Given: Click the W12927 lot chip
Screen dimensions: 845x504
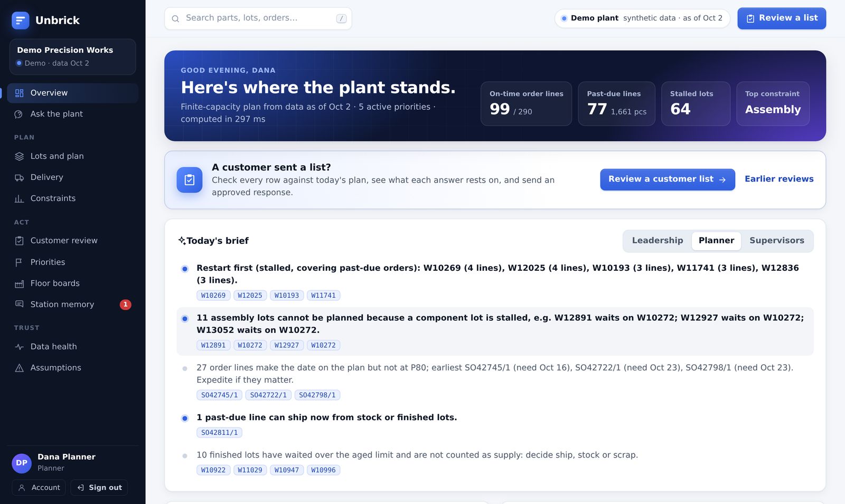Looking at the screenshot, I should coord(287,345).
